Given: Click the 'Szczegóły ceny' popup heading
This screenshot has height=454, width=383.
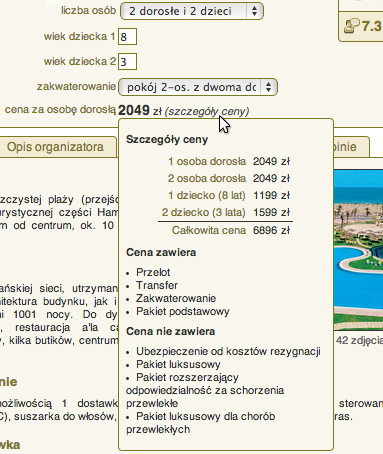Looking at the screenshot, I should click(167, 139).
